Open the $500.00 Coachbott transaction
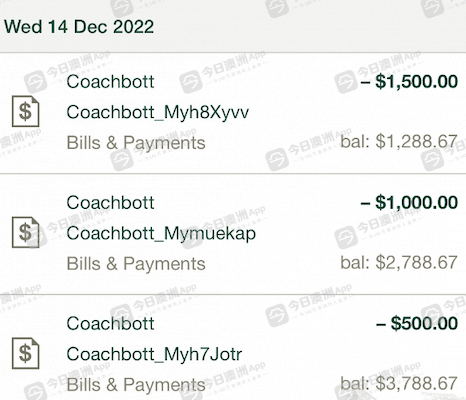This screenshot has width=466, height=400. pyautogui.click(x=233, y=348)
